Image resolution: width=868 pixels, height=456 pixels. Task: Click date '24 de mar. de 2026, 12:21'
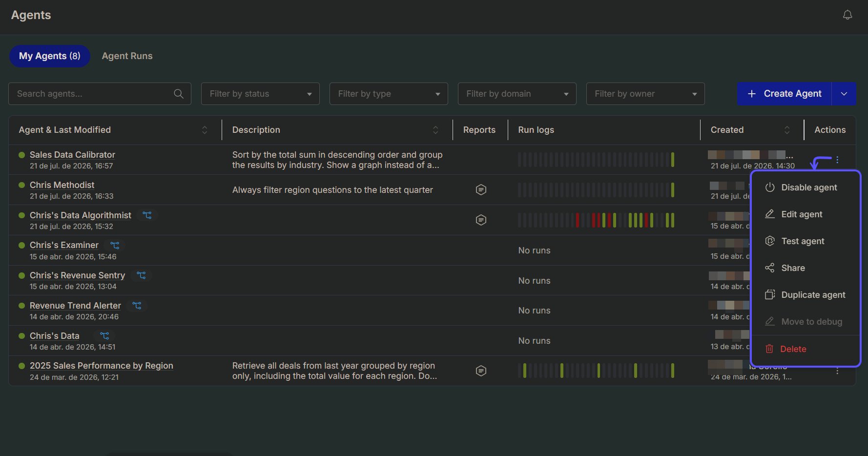click(x=74, y=377)
